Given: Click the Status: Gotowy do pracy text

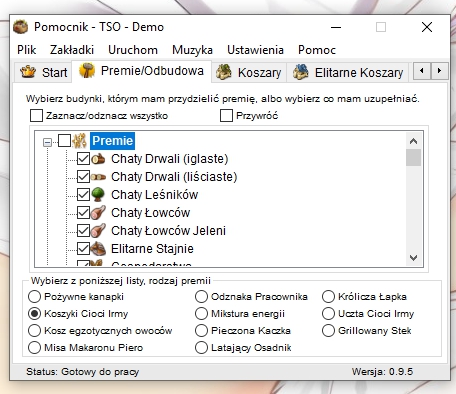Looking at the screenshot, I should (x=83, y=372).
